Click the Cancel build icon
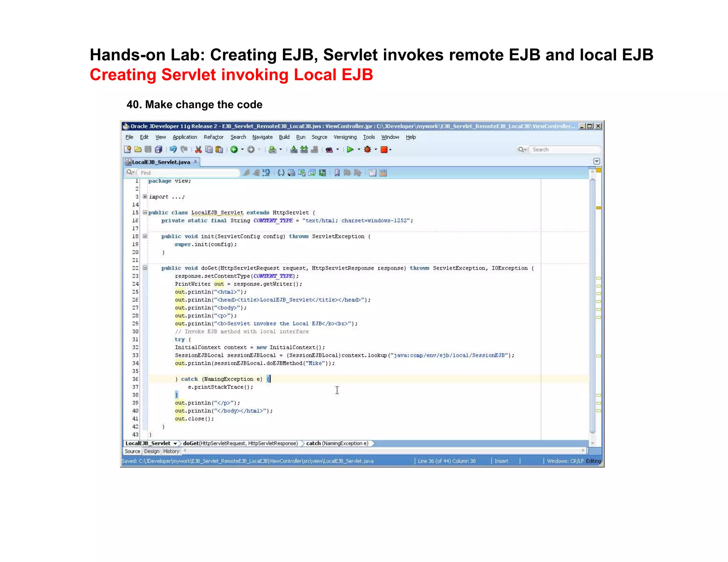The image size is (728, 562). pyautogui.click(x=314, y=150)
